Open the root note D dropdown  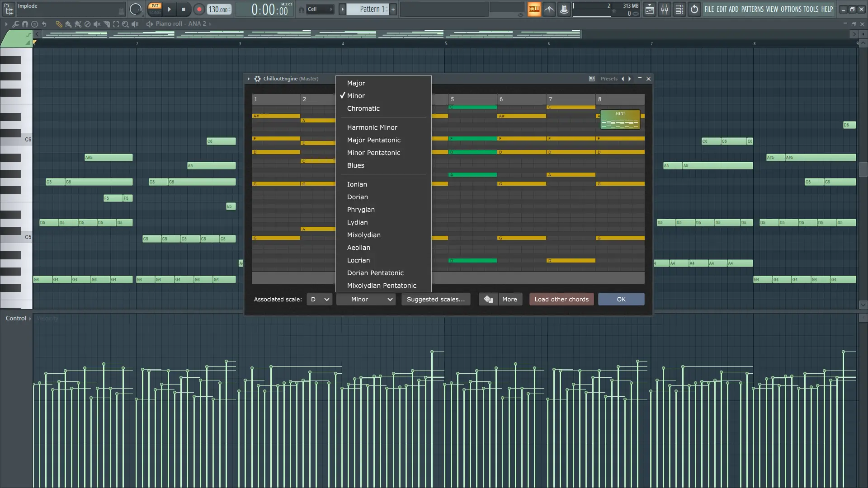pos(319,299)
